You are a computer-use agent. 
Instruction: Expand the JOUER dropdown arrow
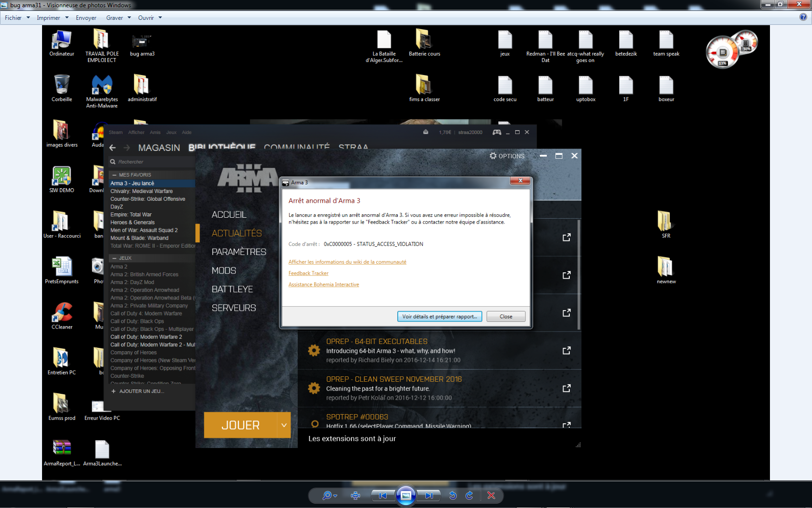coord(284,425)
